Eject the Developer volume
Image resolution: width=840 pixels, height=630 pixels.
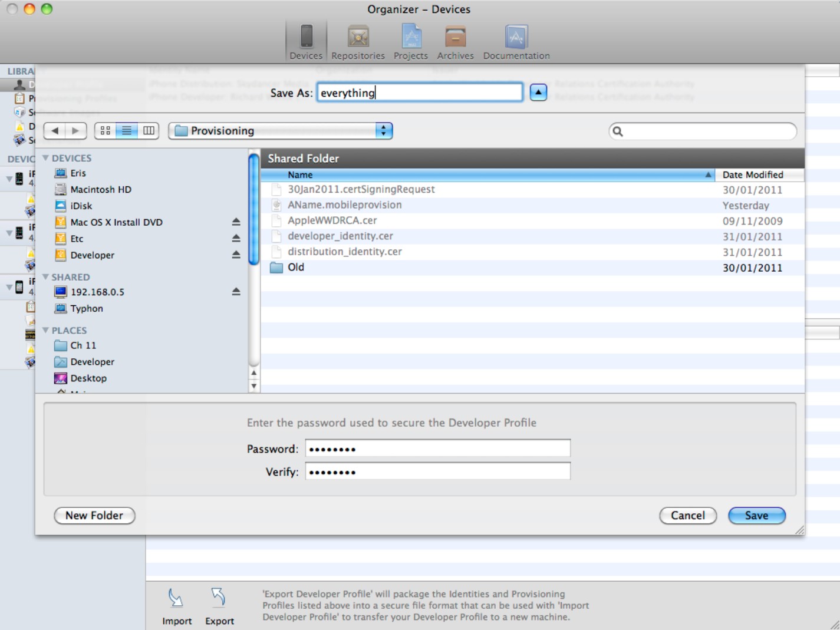236,255
